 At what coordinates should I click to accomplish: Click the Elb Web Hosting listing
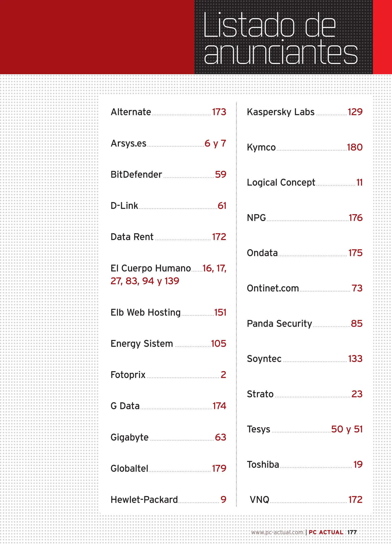point(146,313)
